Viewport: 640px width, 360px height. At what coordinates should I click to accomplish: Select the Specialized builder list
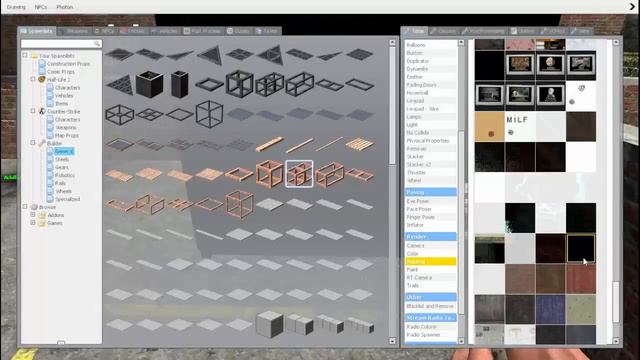(67, 199)
